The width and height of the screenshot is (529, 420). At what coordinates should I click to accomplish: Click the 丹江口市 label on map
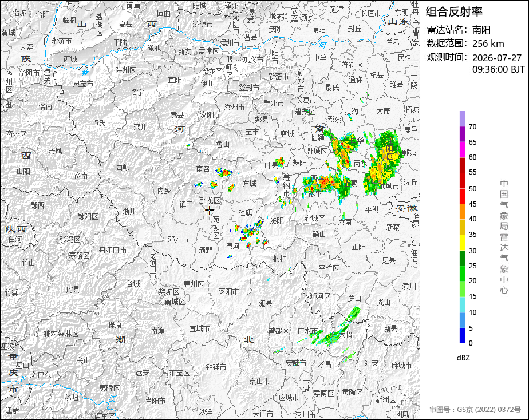point(113,250)
